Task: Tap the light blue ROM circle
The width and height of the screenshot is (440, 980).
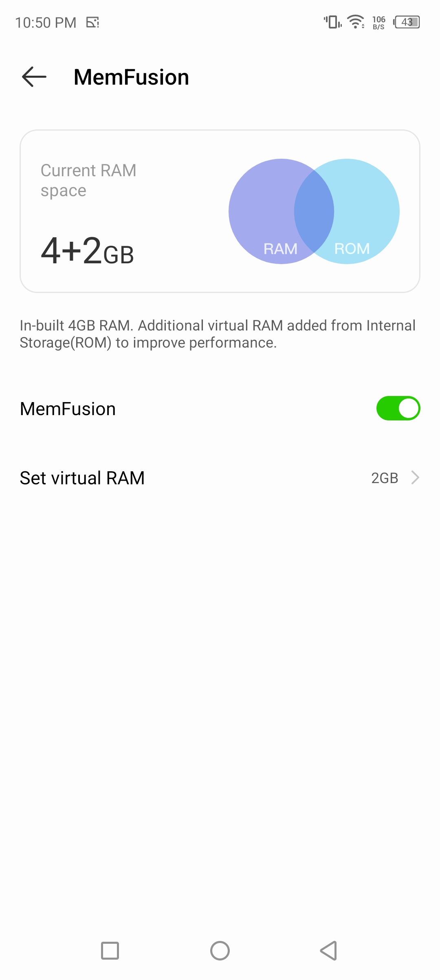Action: [x=363, y=211]
